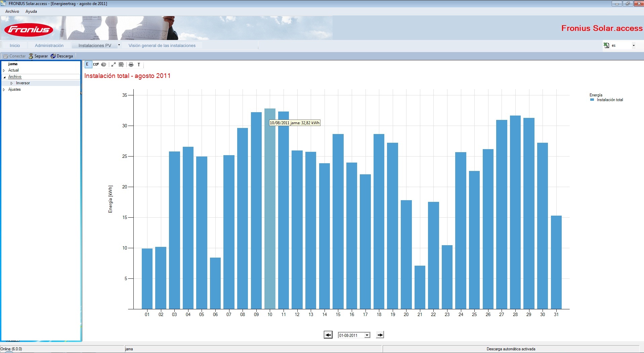Viewport: 644px width, 353px height.
Task: Click the diagonal arrows scaling icon
Action: 114,64
